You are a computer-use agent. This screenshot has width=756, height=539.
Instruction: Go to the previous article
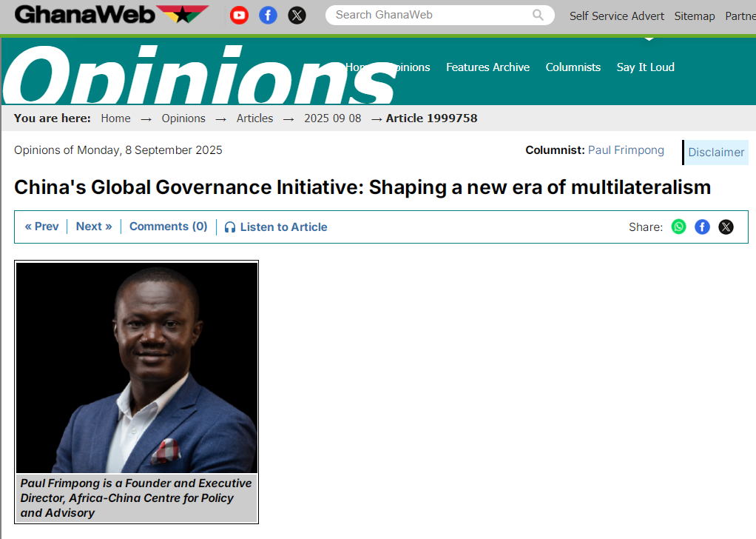tap(41, 227)
